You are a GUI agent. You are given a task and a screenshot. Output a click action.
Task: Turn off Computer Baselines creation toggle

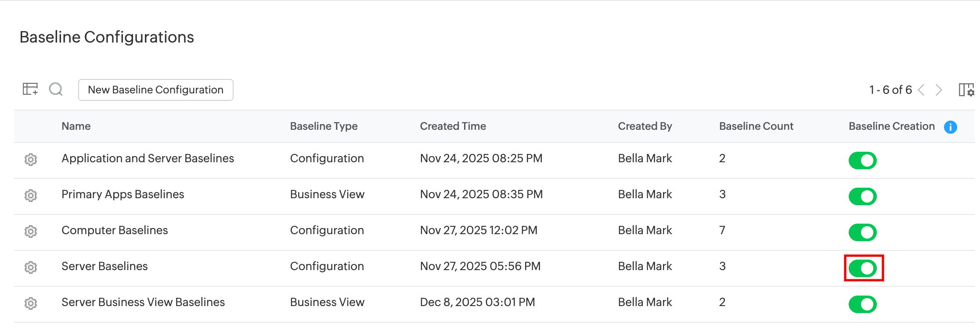point(863,232)
